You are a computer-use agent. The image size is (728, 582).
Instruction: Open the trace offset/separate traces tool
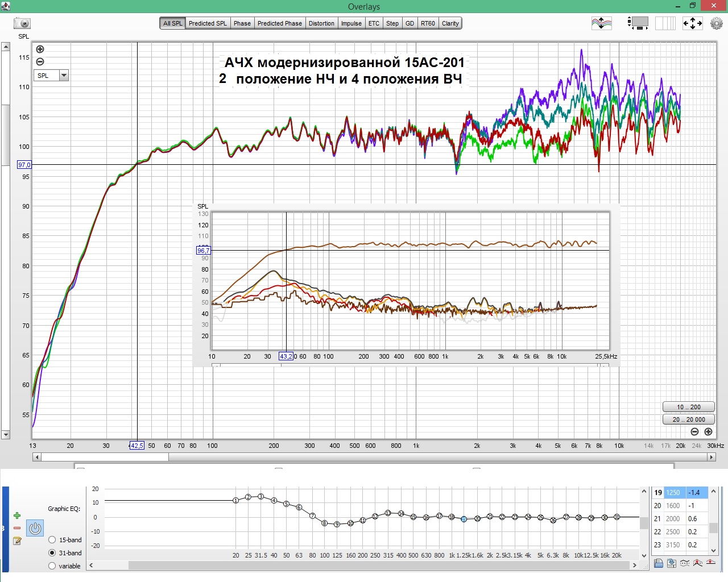click(602, 23)
